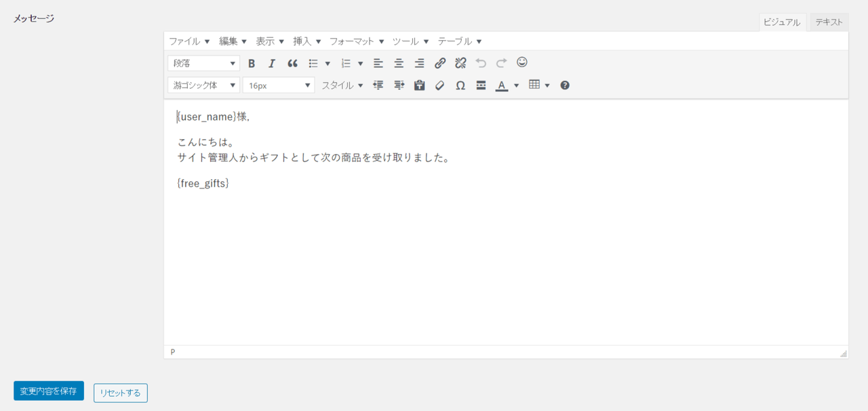Open the 挿入 menu
The height and width of the screenshot is (411, 868).
(x=307, y=41)
